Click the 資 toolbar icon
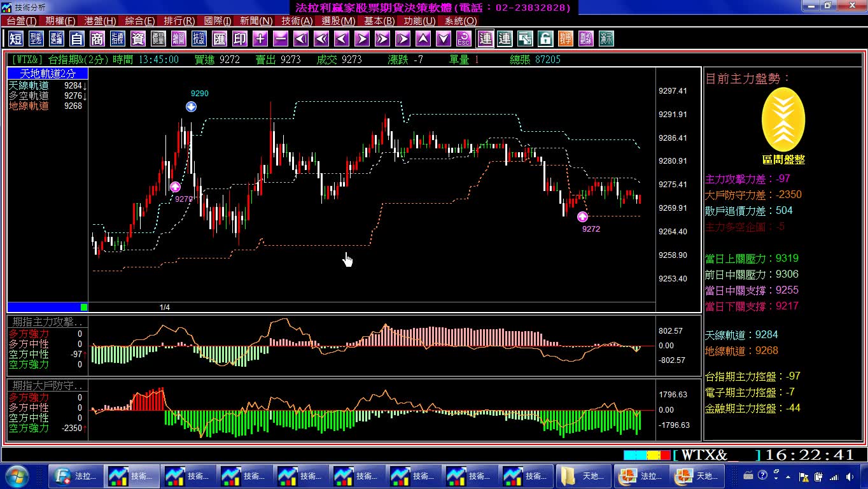The image size is (868, 489). tap(138, 39)
